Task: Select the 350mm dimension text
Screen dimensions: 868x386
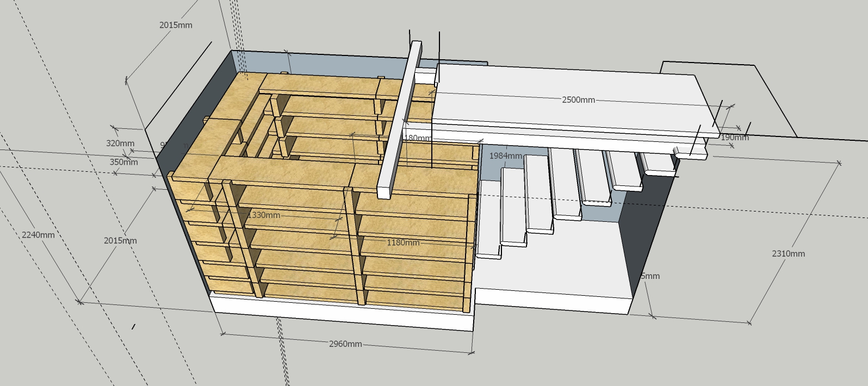Action: click(x=123, y=162)
